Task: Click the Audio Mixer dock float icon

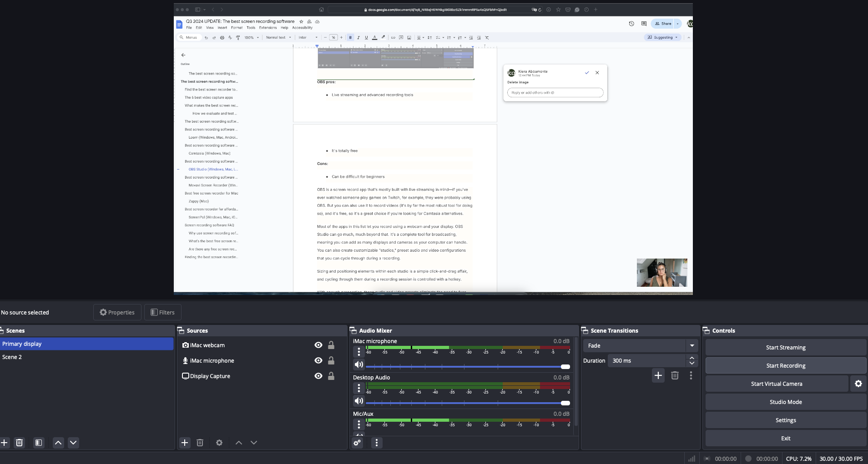Action: (x=353, y=330)
